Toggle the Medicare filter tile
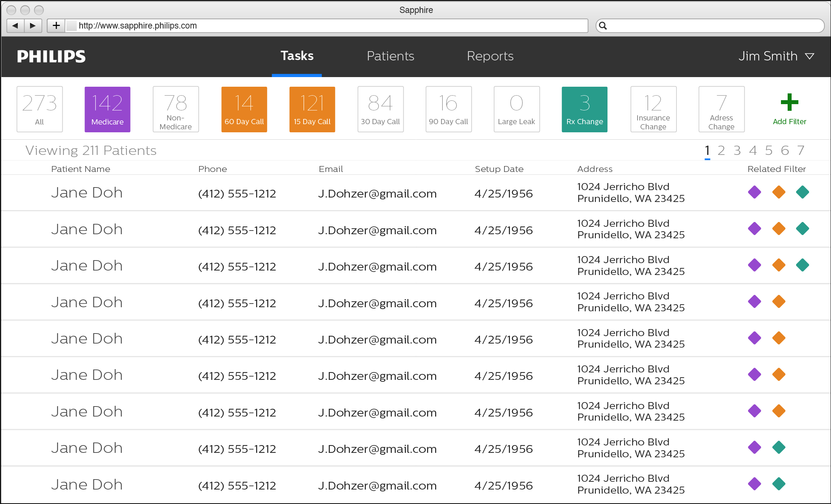 pos(107,109)
